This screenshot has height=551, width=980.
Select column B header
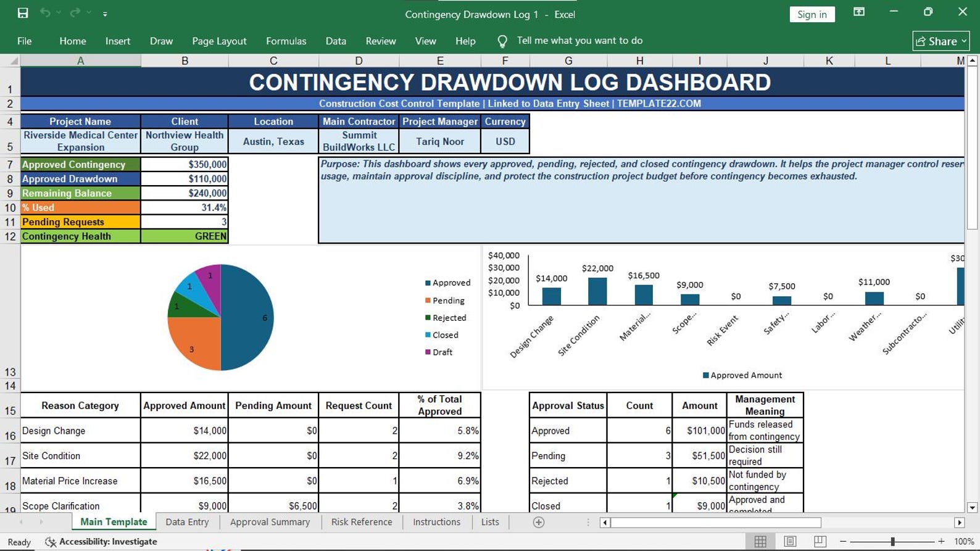tap(185, 60)
